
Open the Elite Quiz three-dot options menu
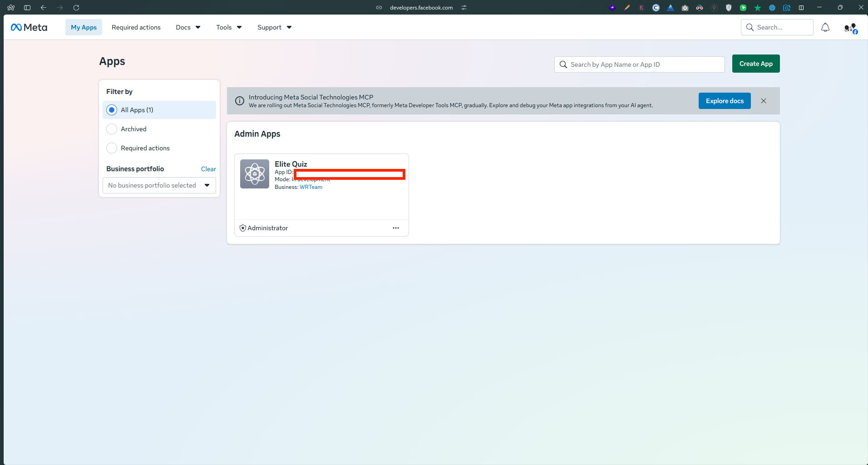[x=396, y=228]
